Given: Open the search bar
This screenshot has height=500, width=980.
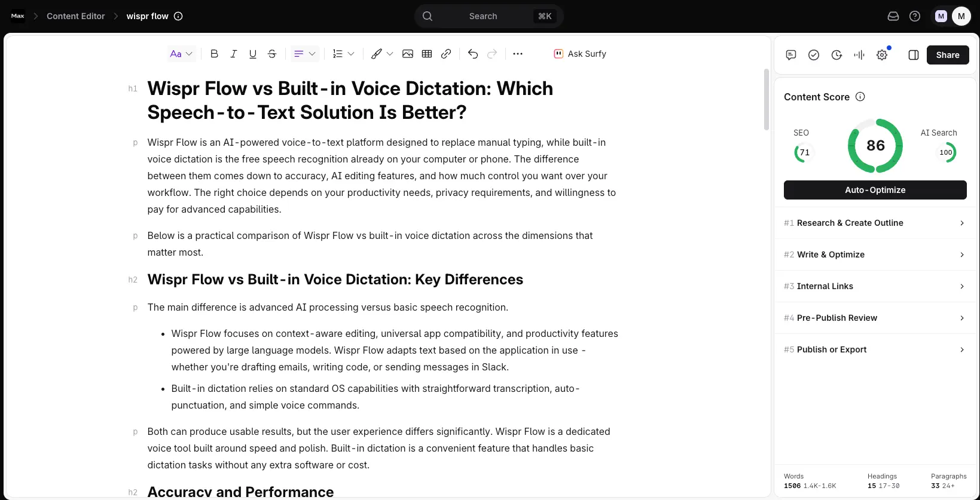Looking at the screenshot, I should pos(489,16).
